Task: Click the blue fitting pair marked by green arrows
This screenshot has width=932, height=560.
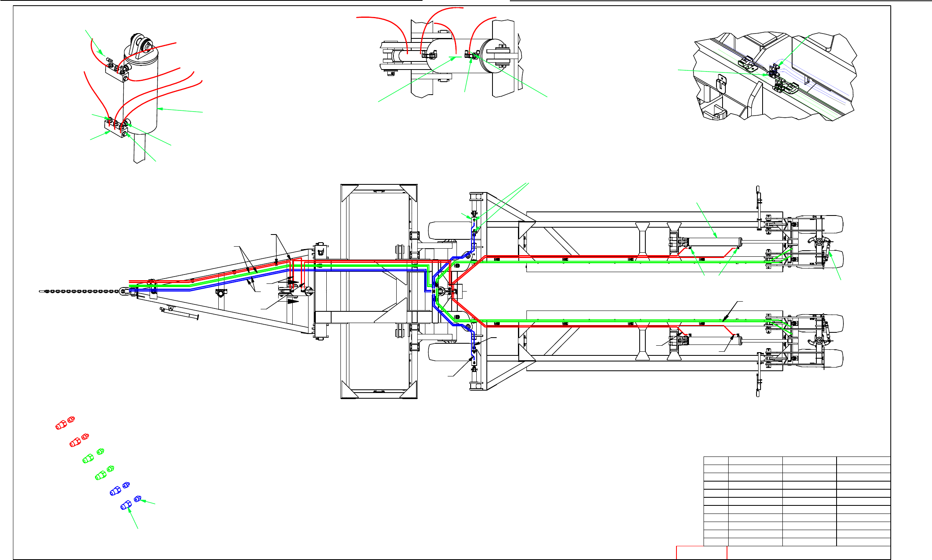Action: pos(131,503)
